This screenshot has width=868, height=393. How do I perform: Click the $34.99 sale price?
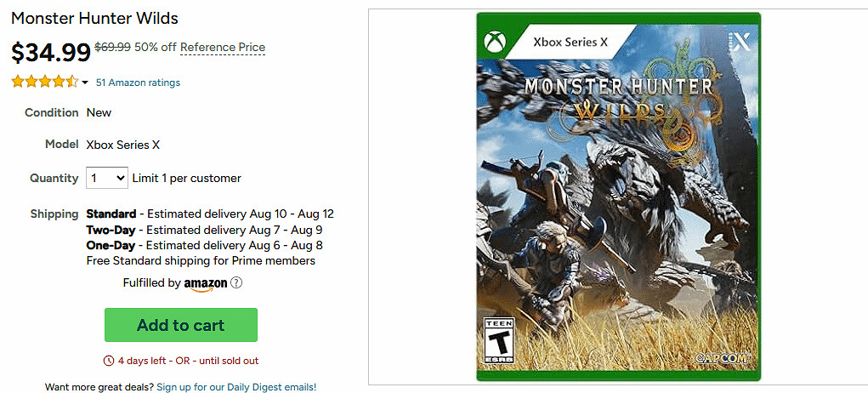tap(51, 53)
